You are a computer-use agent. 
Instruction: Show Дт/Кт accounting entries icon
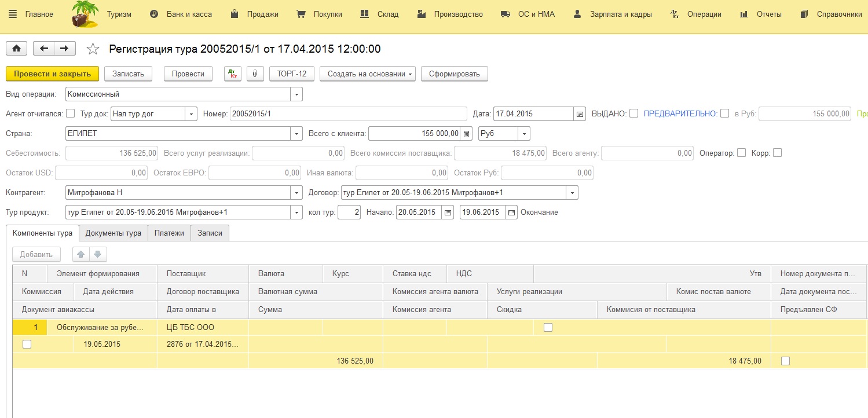click(232, 74)
